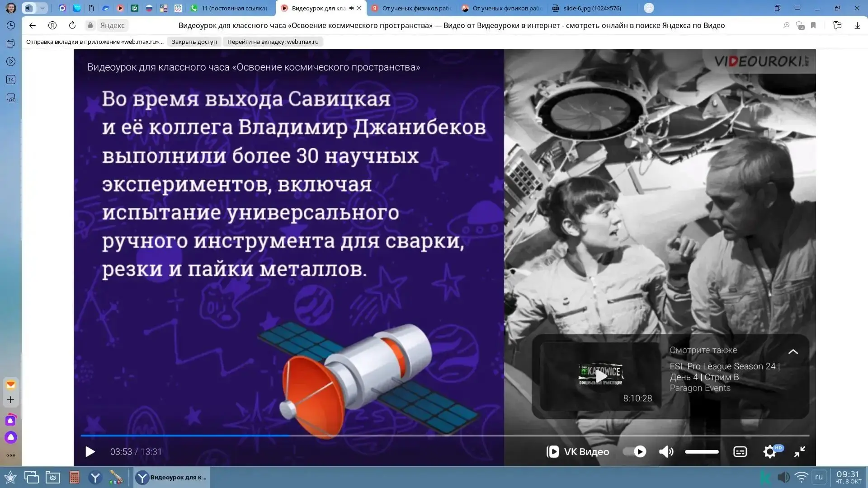868x488 pixels.
Task: Switch to slide-6.jpg tab
Action: [x=592, y=8]
